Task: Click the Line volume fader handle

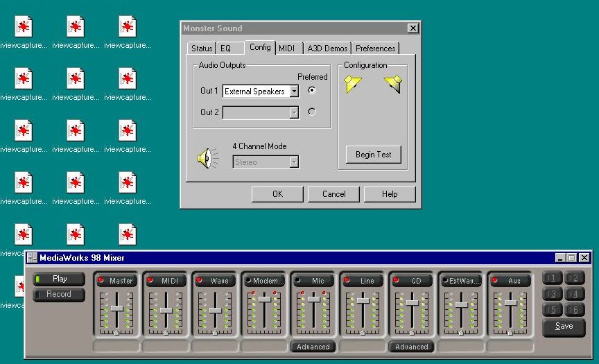Action: (x=363, y=301)
